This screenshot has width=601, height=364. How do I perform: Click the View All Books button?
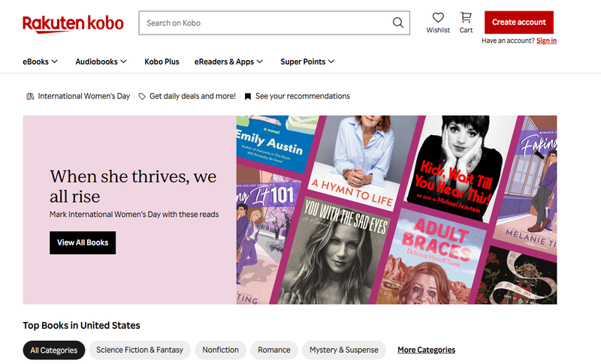83,242
